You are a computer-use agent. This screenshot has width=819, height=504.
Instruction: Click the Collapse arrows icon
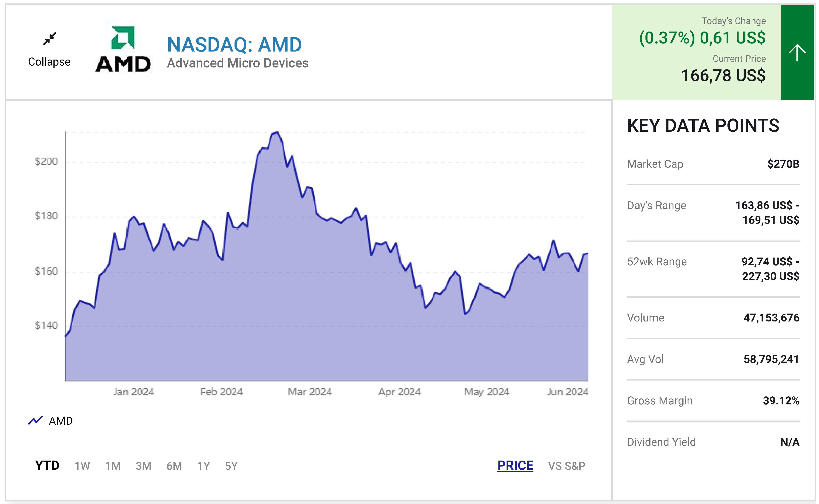coord(50,39)
